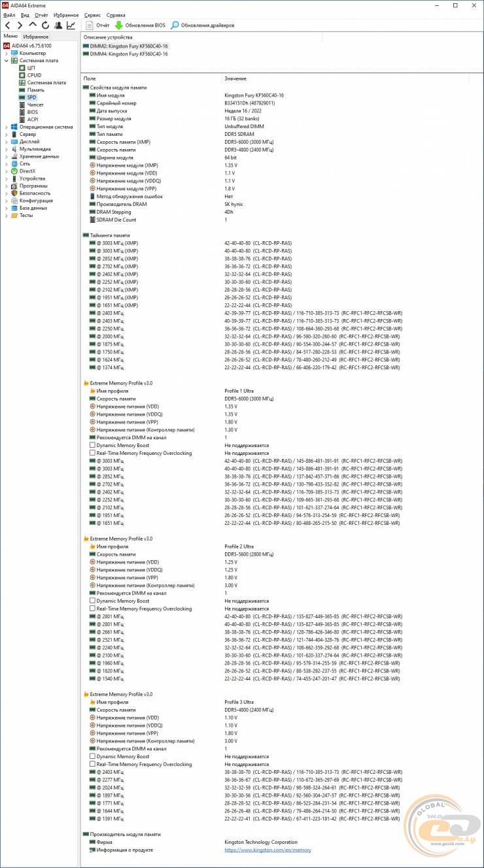Click the Отчёт report toolbar button
The width and height of the screenshot is (484, 868).
click(x=98, y=25)
